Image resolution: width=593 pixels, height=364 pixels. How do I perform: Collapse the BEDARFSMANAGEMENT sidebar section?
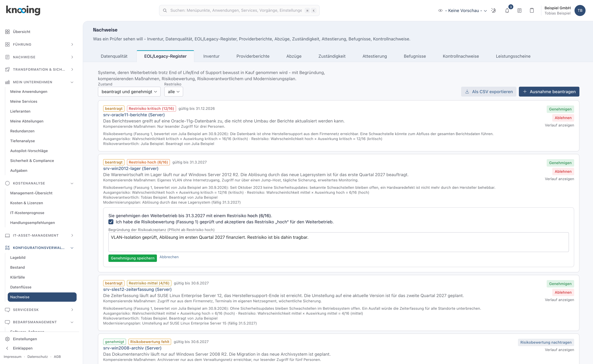point(40,322)
